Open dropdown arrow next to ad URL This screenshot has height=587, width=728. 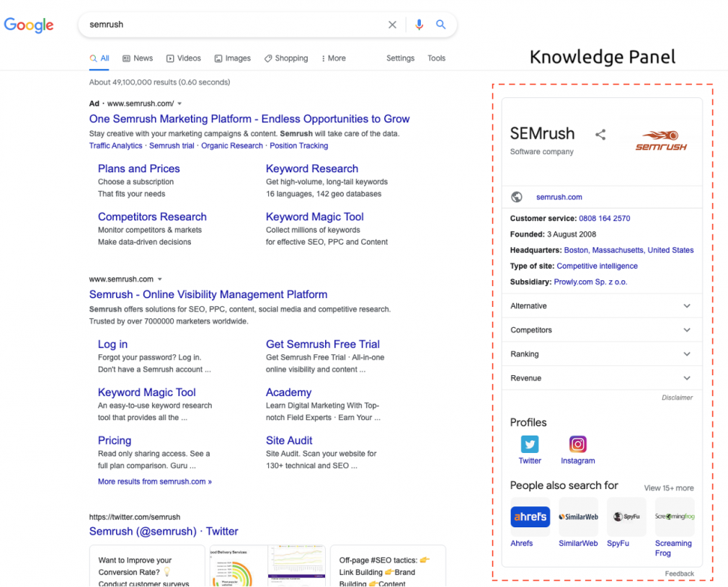[179, 104]
